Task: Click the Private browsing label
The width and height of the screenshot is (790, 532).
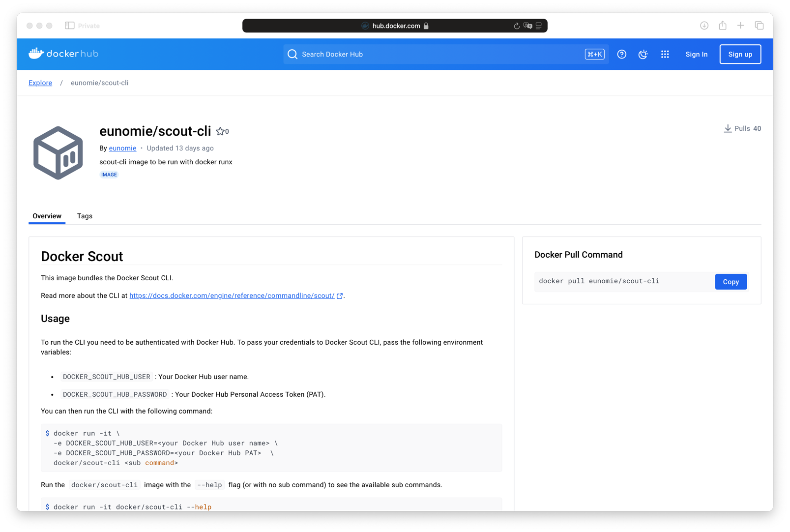Action: [x=89, y=26]
